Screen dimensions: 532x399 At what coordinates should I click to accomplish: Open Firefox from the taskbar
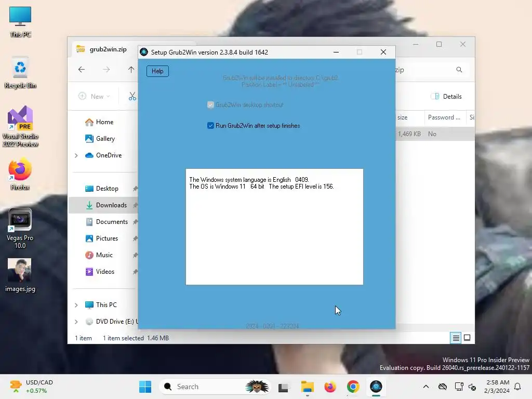pyautogui.click(x=330, y=387)
